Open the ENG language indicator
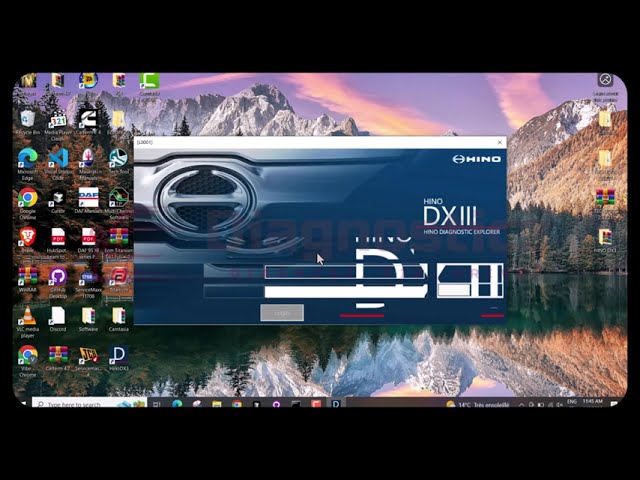Image resolution: width=640 pixels, height=480 pixels. pos(572,402)
